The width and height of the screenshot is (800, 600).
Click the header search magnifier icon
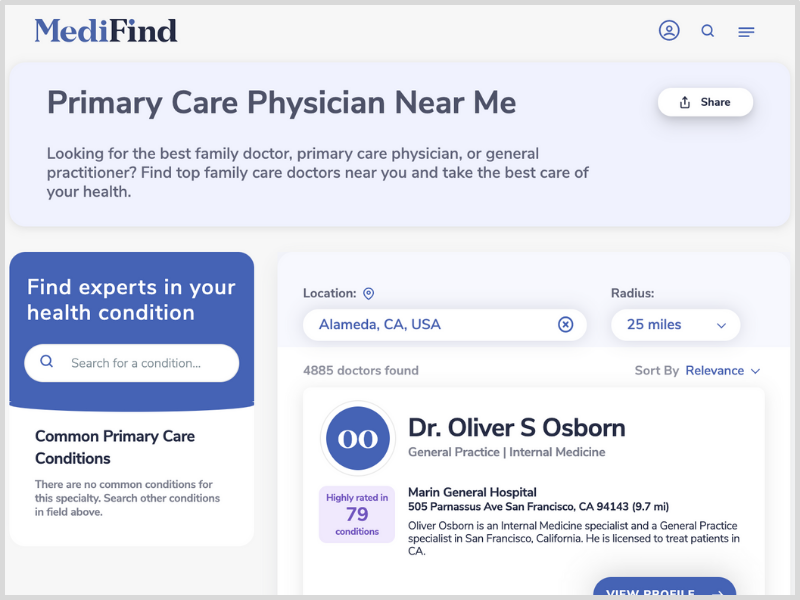(708, 31)
